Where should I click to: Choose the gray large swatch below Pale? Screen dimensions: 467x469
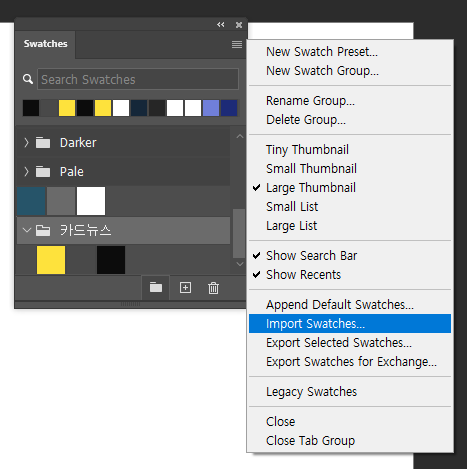[61, 201]
